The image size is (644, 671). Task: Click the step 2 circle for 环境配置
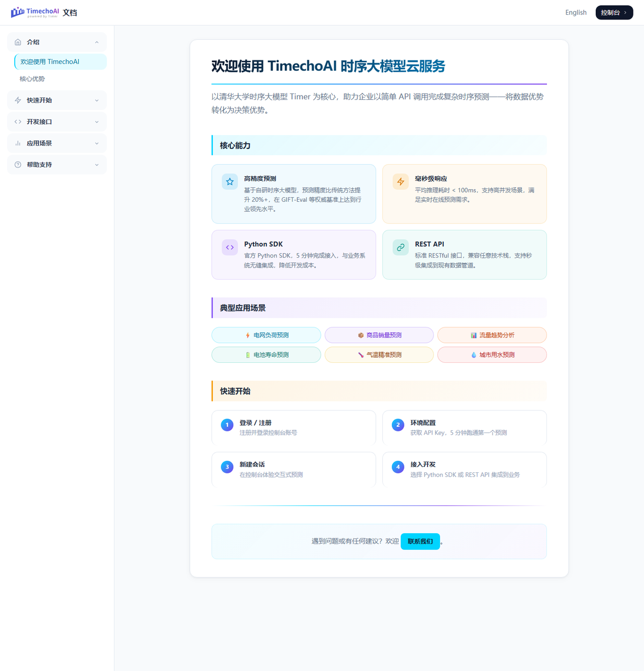point(398,425)
